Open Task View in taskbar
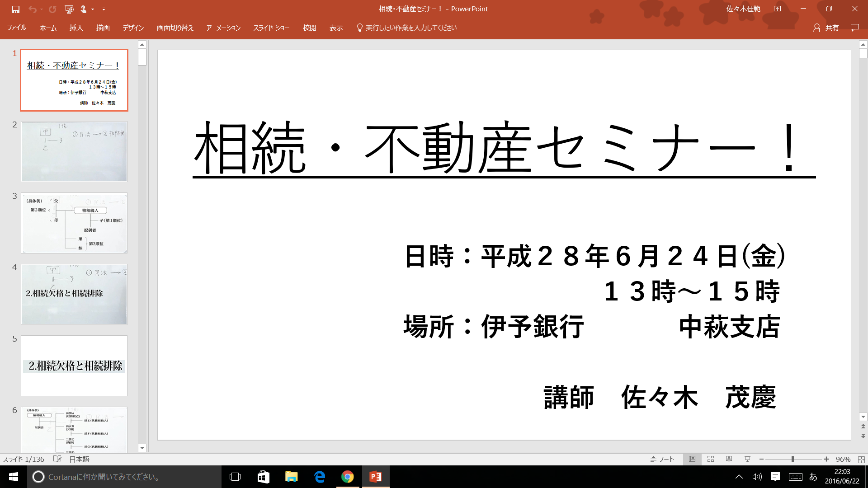 pyautogui.click(x=235, y=477)
